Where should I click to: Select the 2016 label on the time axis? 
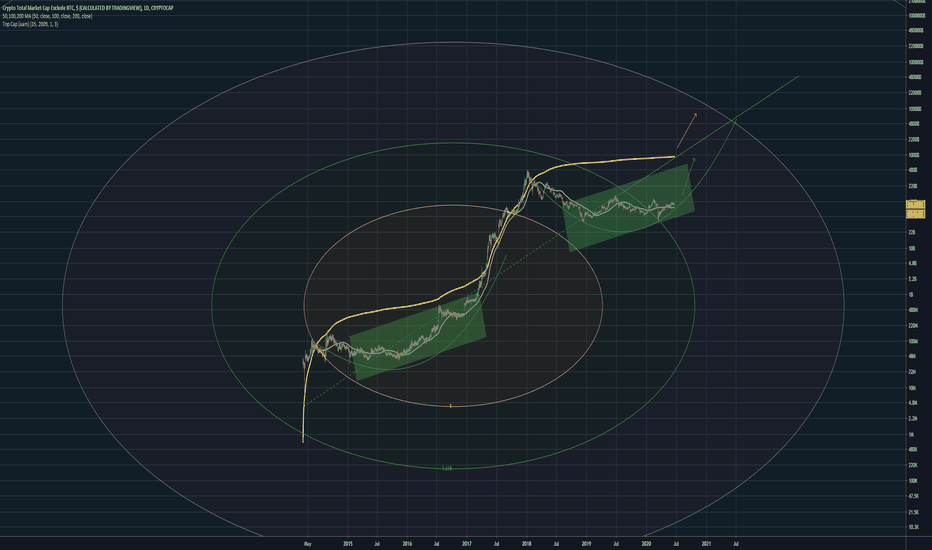(x=407, y=543)
